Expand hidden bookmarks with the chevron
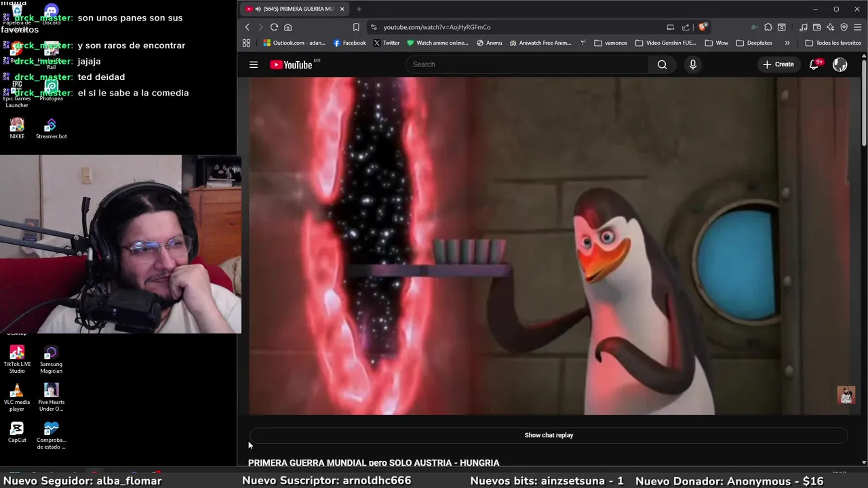The image size is (868, 488). pyautogui.click(x=787, y=43)
